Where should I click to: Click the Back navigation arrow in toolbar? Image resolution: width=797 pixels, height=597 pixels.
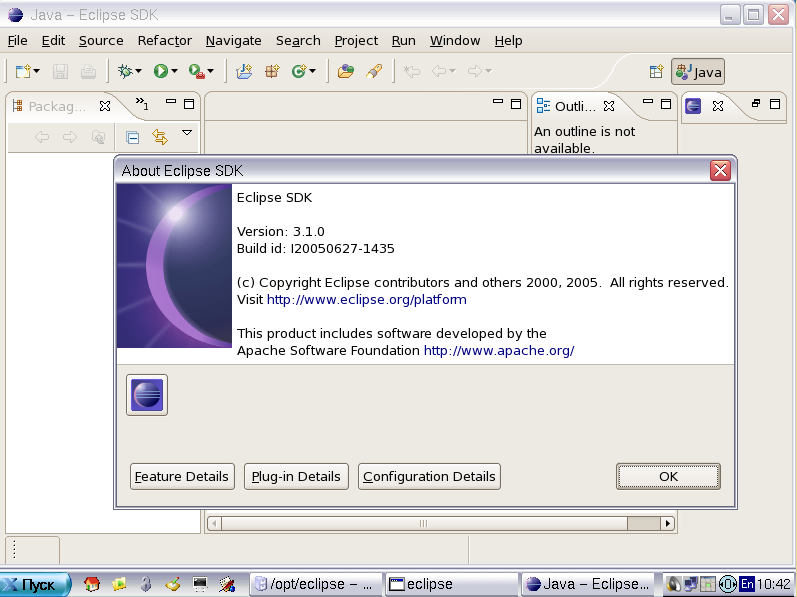[439, 71]
